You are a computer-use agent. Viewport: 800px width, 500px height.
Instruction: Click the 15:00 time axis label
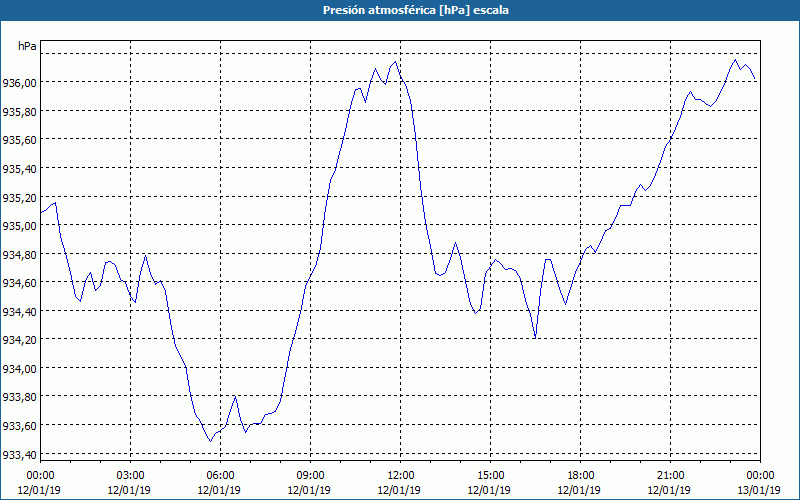point(490,475)
